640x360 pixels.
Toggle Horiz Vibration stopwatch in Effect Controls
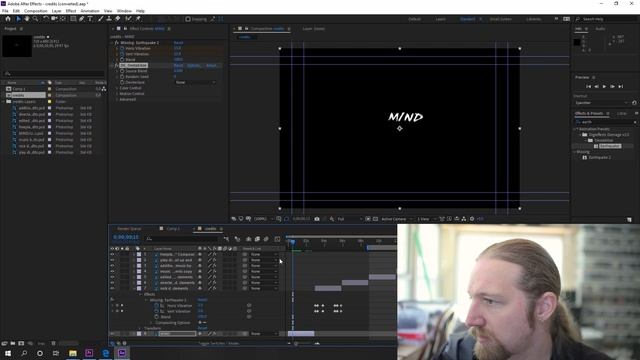click(x=122, y=48)
